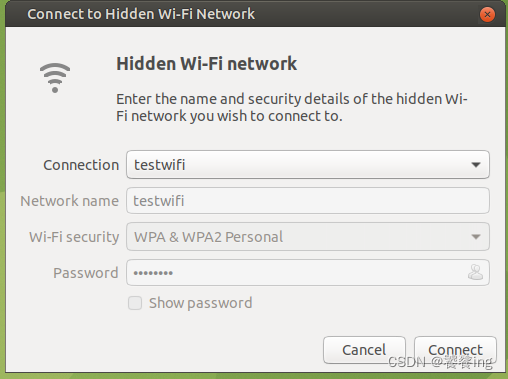Click the dialog title bar text
Viewport: 508px width, 379px height.
141,14
